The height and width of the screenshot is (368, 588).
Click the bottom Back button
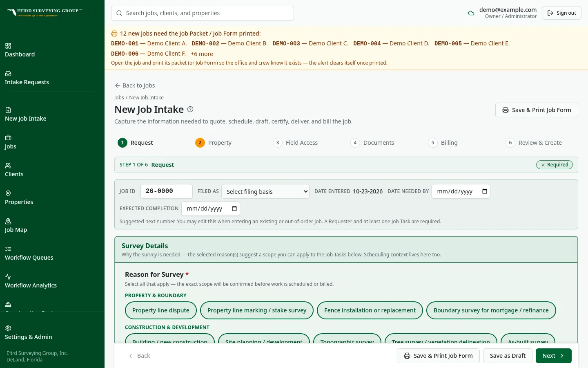[140, 356]
